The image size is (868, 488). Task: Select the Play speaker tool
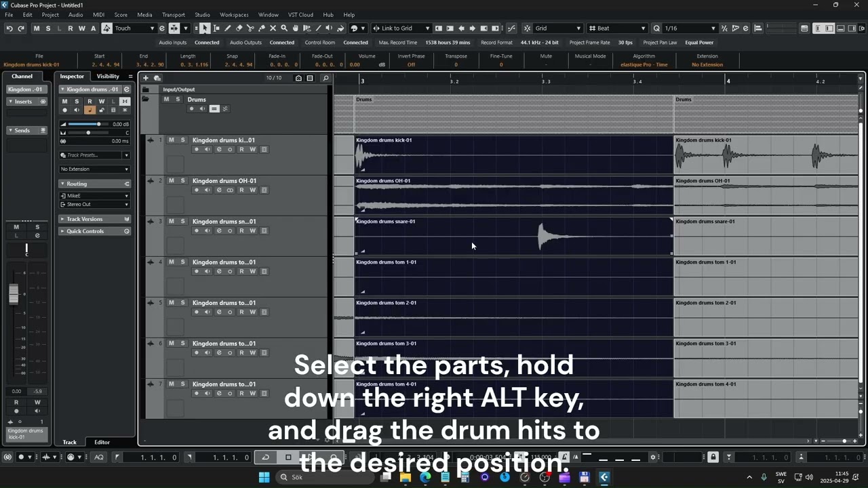(330, 28)
